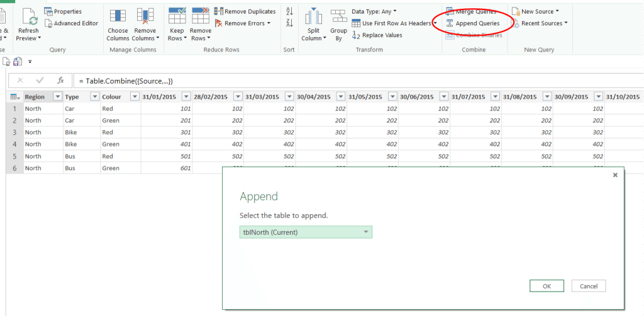Click Recent Sources
Viewport: 644px width, 316px height.
[539, 23]
